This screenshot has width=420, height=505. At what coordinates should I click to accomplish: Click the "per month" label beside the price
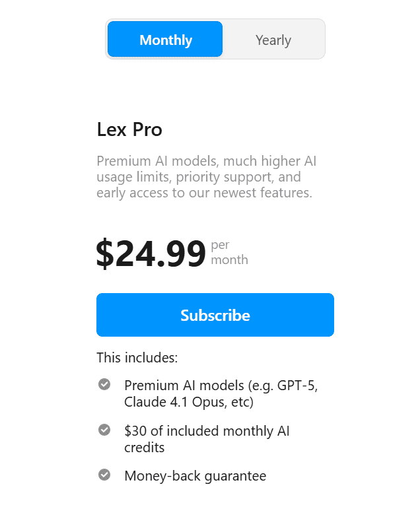(x=228, y=252)
